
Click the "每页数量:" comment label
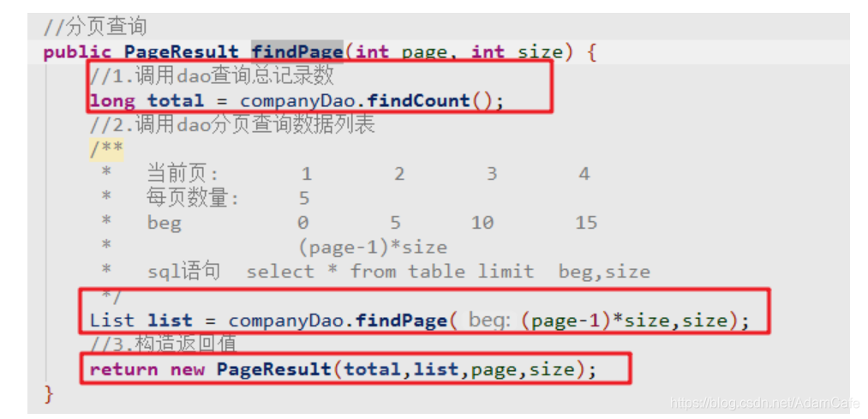pyautogui.click(x=193, y=198)
